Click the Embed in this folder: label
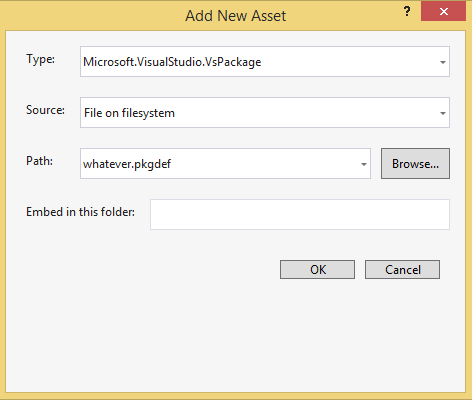The width and height of the screenshot is (472, 400). click(x=81, y=212)
